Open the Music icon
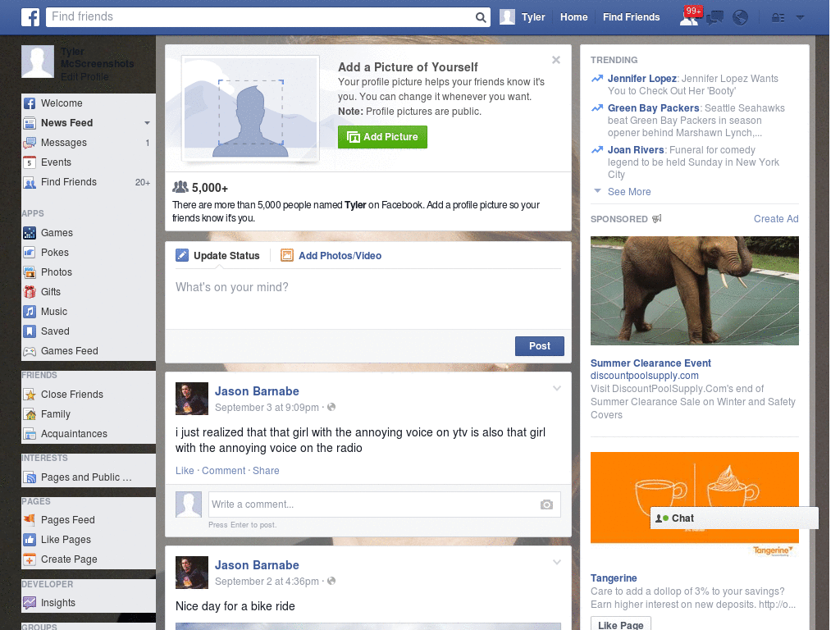This screenshot has height=630, width=840. pos(30,312)
